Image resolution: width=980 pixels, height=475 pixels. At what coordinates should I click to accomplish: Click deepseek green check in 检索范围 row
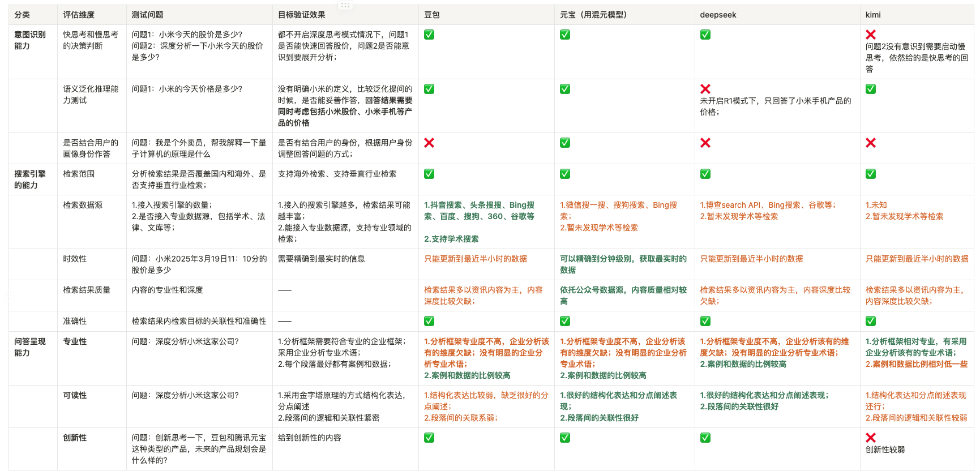tap(705, 174)
